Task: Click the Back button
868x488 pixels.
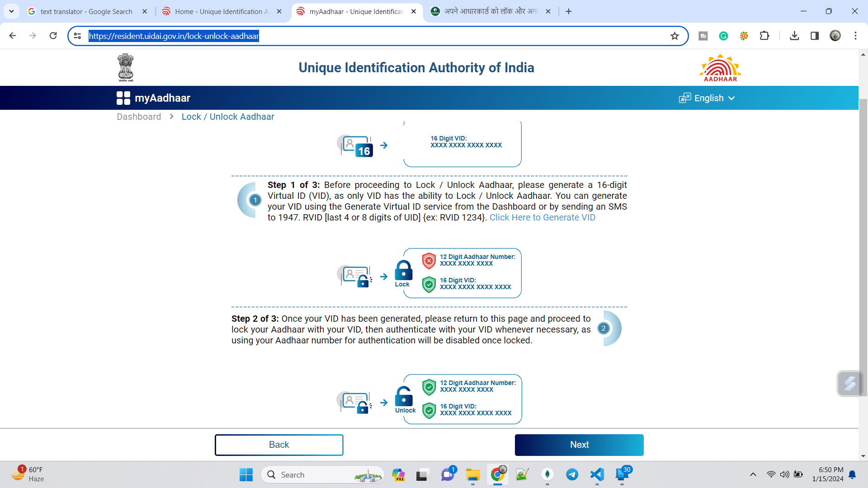Action: coord(279,445)
